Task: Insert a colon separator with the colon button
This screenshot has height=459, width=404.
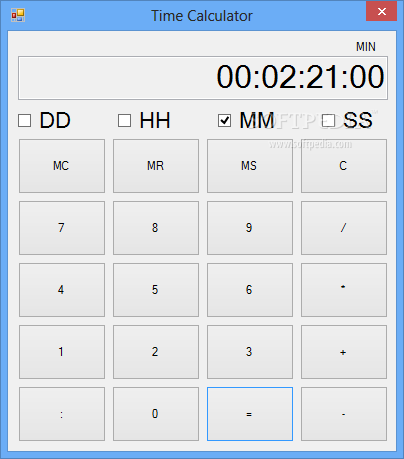Action: click(x=62, y=414)
